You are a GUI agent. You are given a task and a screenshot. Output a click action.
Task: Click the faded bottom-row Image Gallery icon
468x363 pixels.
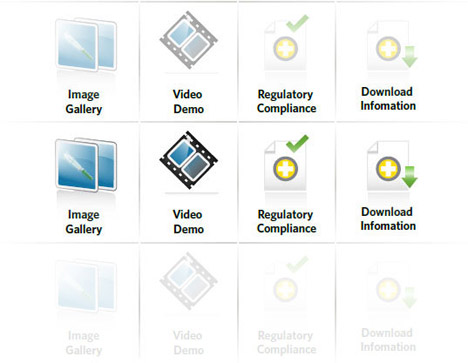pos(86,286)
